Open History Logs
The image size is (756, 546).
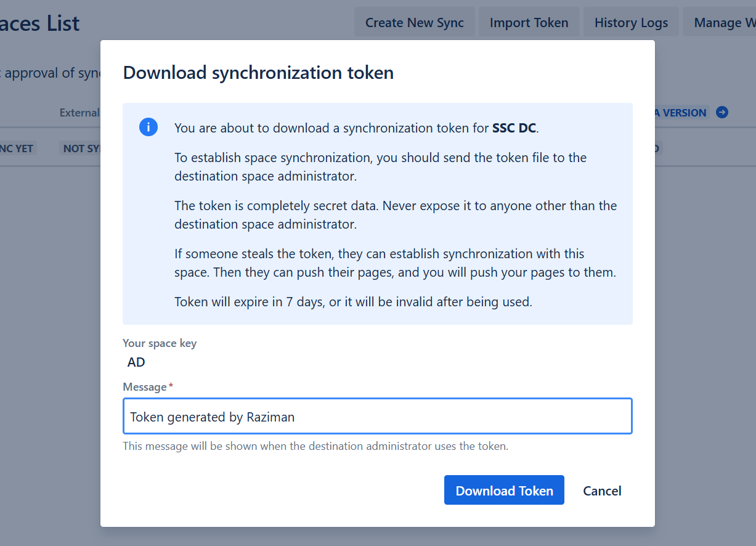[x=631, y=23]
